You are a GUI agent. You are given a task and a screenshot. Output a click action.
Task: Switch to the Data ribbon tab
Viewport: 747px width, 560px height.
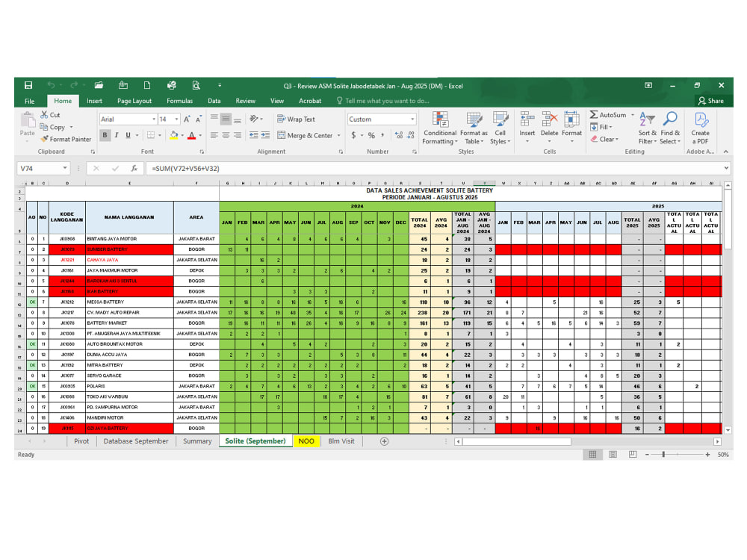(214, 101)
